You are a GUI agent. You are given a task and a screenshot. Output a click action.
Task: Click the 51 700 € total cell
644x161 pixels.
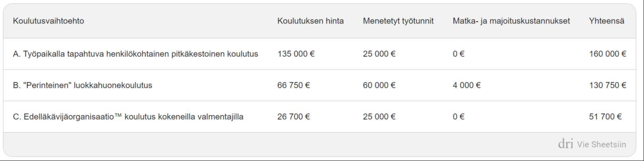coord(605,116)
